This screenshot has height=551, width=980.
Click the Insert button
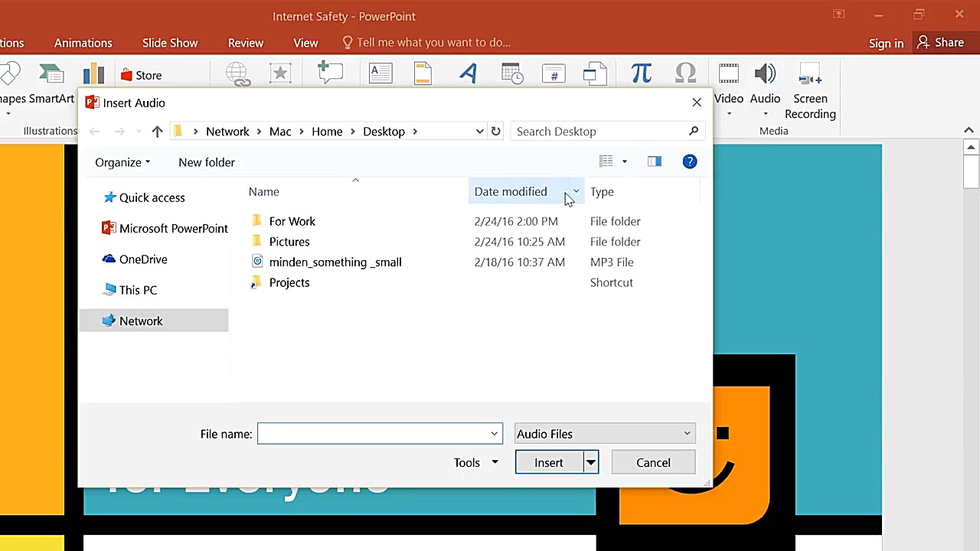(x=549, y=462)
